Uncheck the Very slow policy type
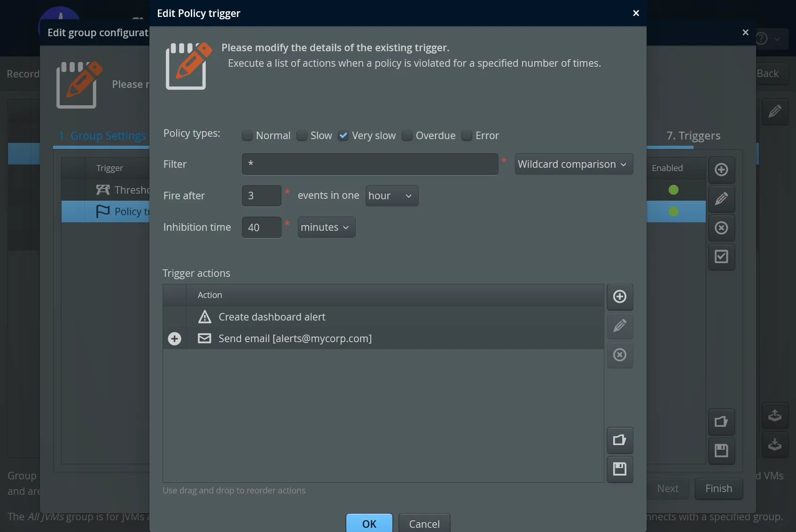Viewport: 796px width, 532px height. point(343,135)
